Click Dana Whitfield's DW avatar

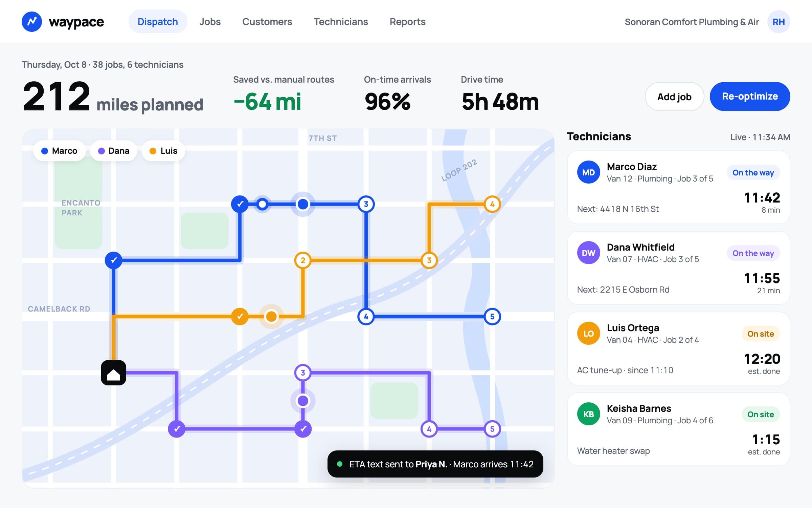[589, 253]
